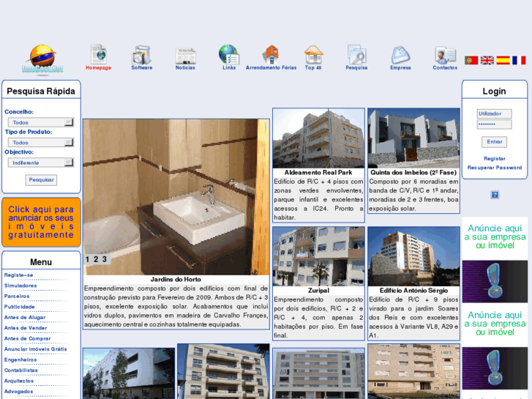Click Recuperar Password link
This screenshot has width=532, height=399.
[x=495, y=168]
